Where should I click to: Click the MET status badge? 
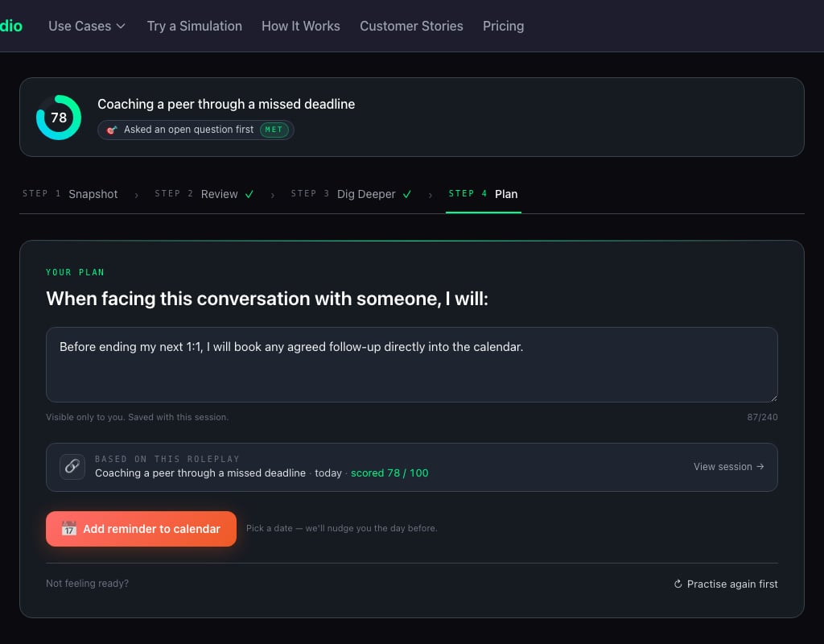click(x=274, y=130)
